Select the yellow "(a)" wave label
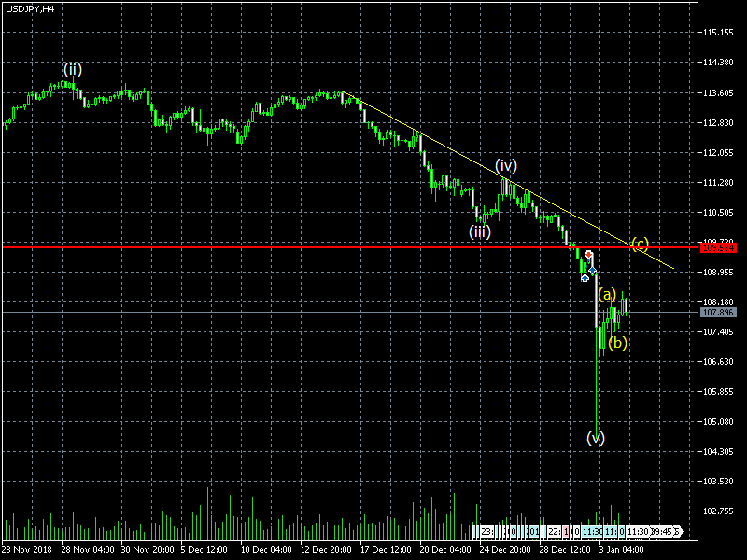Viewport: 747px width, 560px height. (x=607, y=294)
